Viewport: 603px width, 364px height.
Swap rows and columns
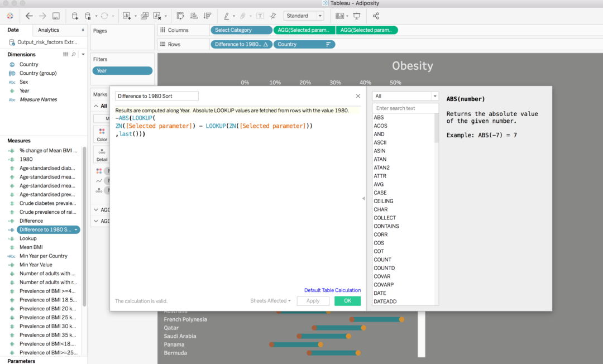(180, 16)
